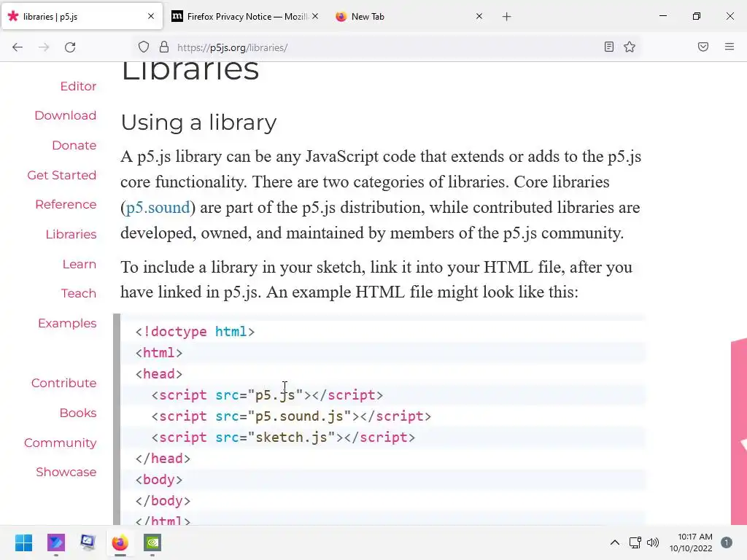Open the Learn link
The height and width of the screenshot is (560, 747).
(79, 264)
